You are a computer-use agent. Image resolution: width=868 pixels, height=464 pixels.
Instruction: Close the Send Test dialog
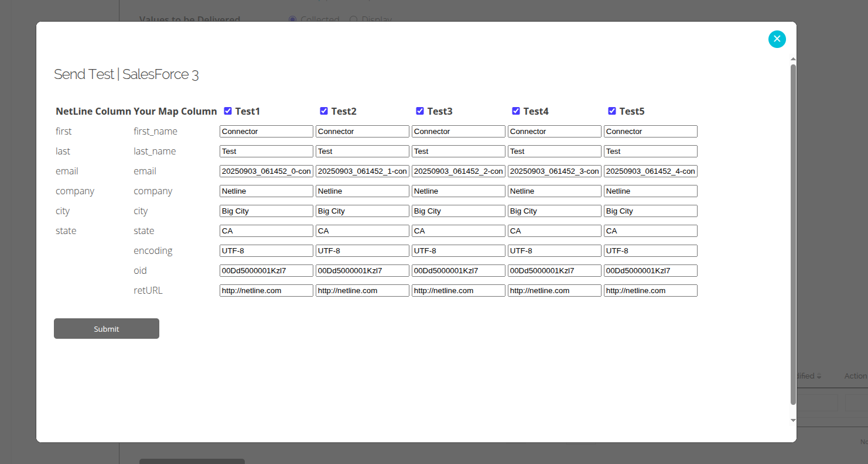click(777, 39)
